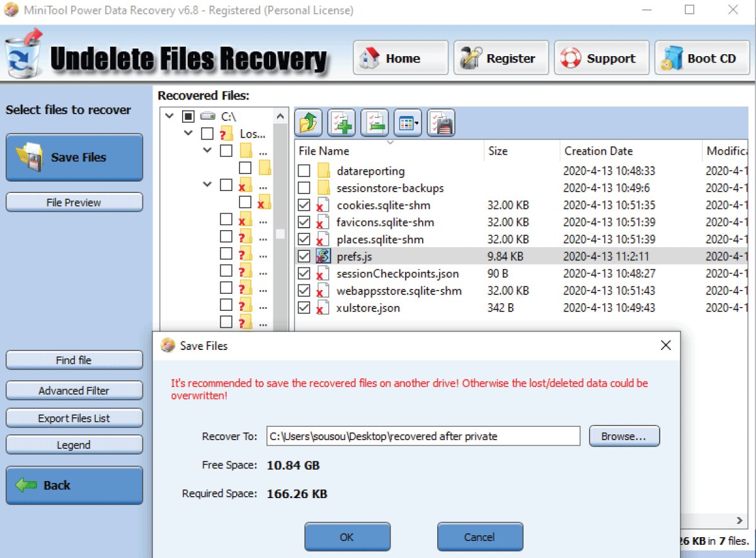This screenshot has width=756, height=558.
Task: Select the places.sqlite-shm file name
Action: [x=381, y=240]
